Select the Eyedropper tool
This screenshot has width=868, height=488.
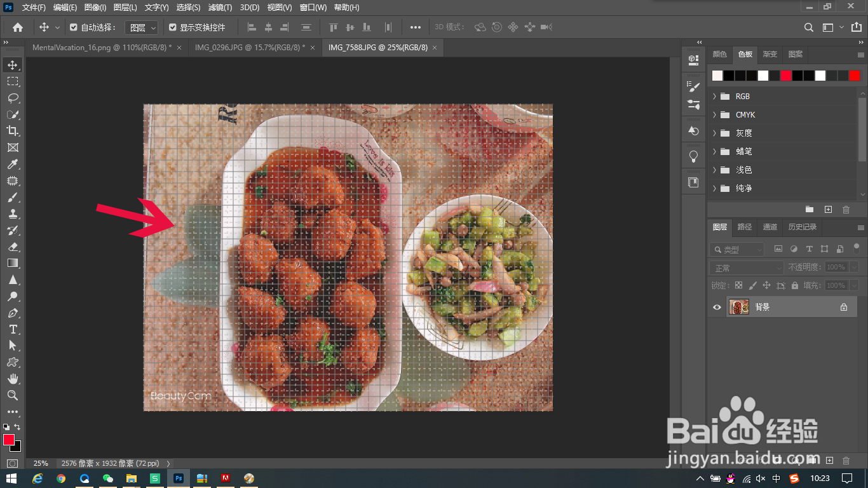coord(12,164)
